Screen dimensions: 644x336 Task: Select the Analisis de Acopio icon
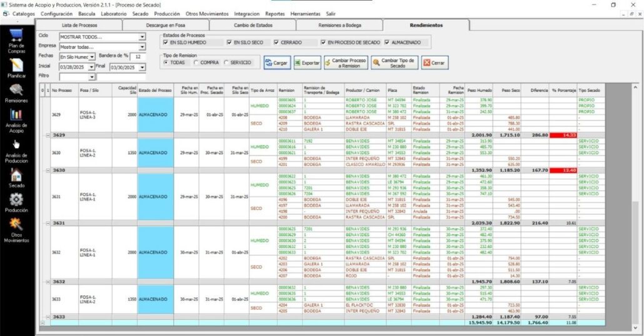click(16, 116)
